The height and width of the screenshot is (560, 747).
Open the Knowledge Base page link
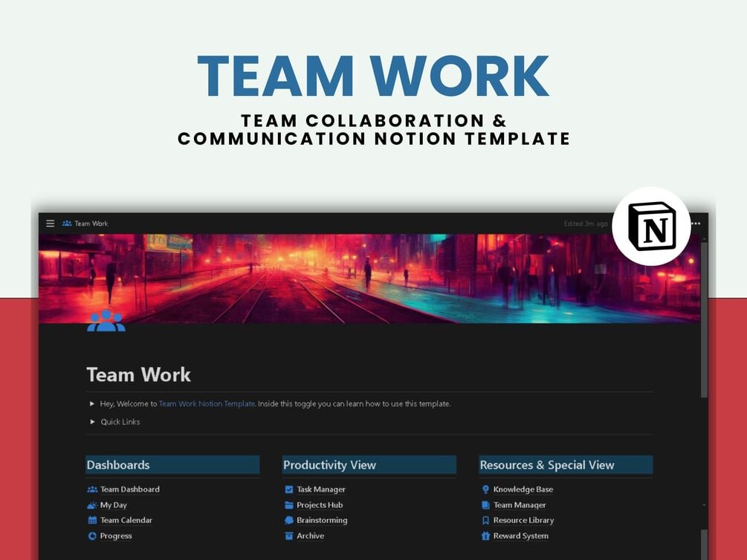click(523, 489)
